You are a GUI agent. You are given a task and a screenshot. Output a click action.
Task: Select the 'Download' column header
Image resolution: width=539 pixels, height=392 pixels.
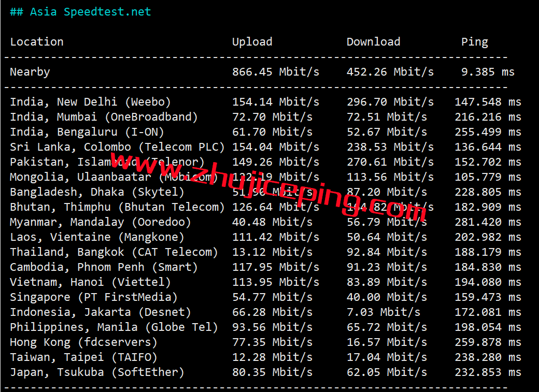pos(373,42)
